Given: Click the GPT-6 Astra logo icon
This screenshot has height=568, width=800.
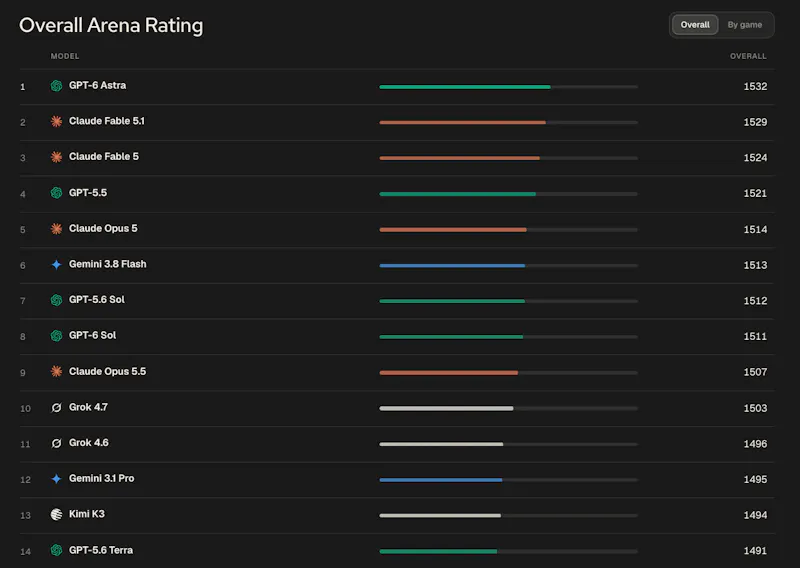Looking at the screenshot, I should click(x=57, y=86).
